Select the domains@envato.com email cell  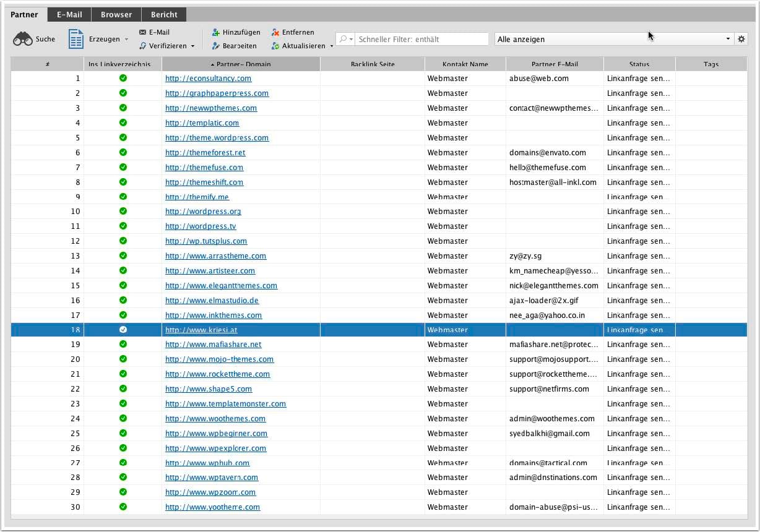(x=555, y=152)
